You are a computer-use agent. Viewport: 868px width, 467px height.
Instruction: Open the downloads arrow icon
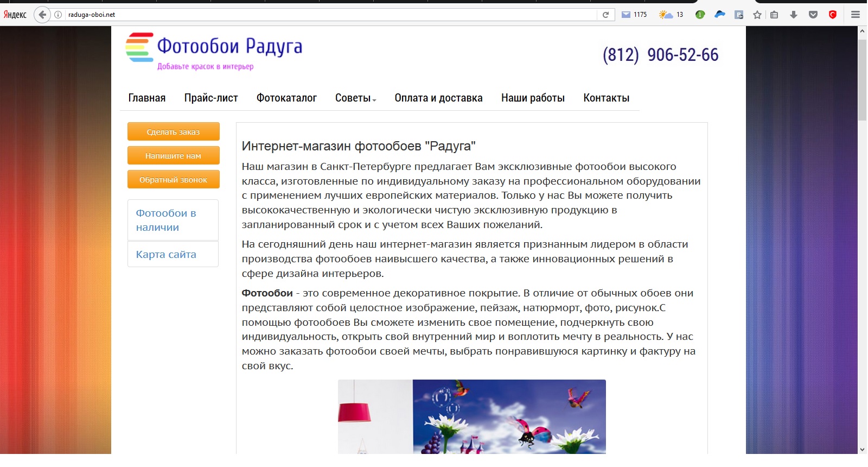pyautogui.click(x=794, y=15)
